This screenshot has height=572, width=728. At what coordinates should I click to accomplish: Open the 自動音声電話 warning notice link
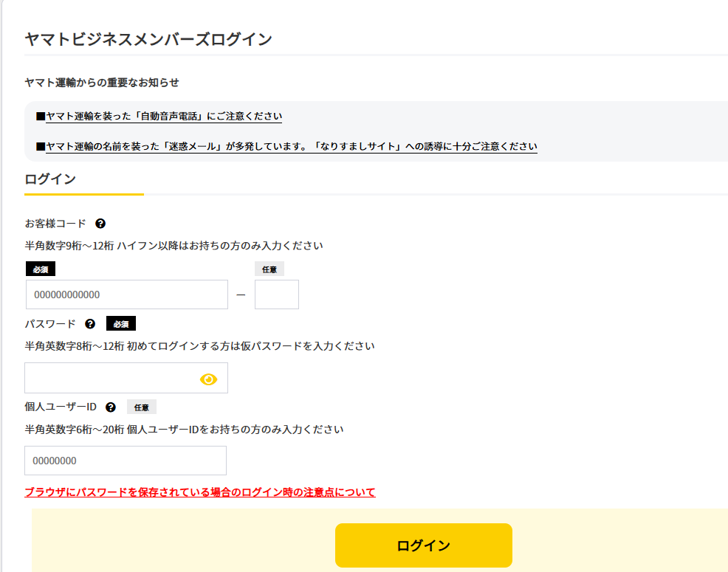163,117
